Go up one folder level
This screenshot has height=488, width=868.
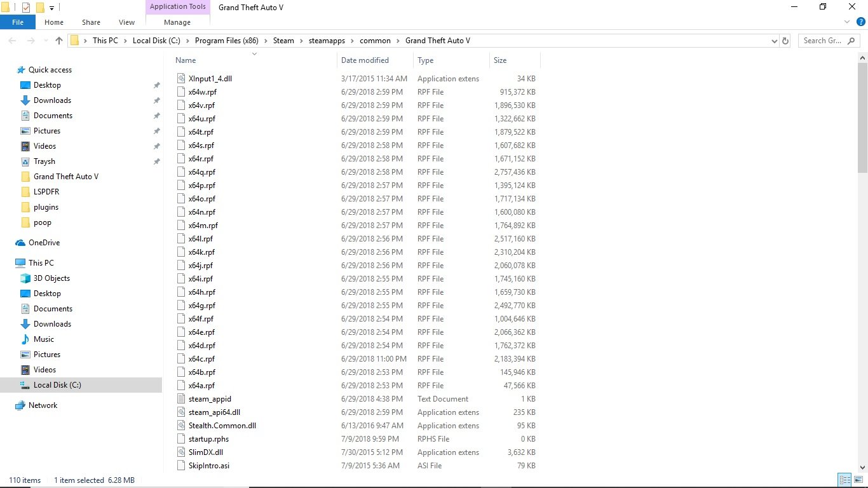59,41
